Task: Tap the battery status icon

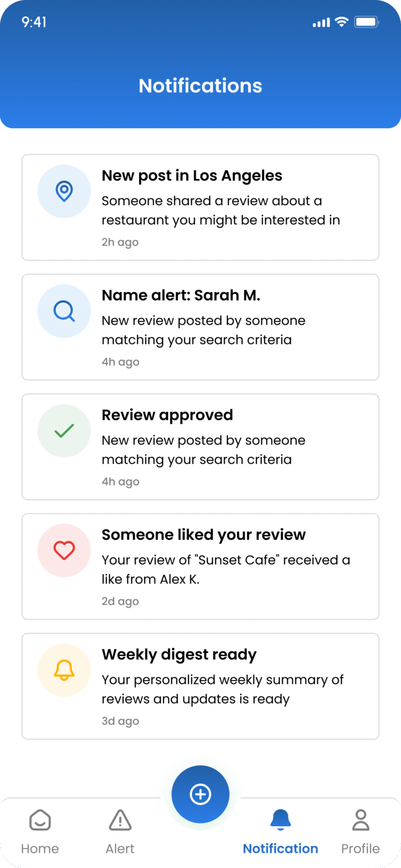Action: click(x=366, y=22)
